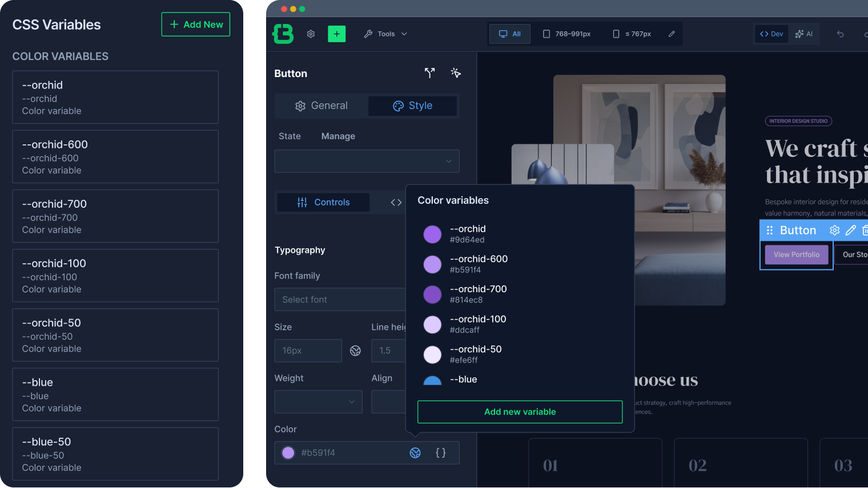
Task: Click the purple swatch in Color field
Action: tap(288, 453)
